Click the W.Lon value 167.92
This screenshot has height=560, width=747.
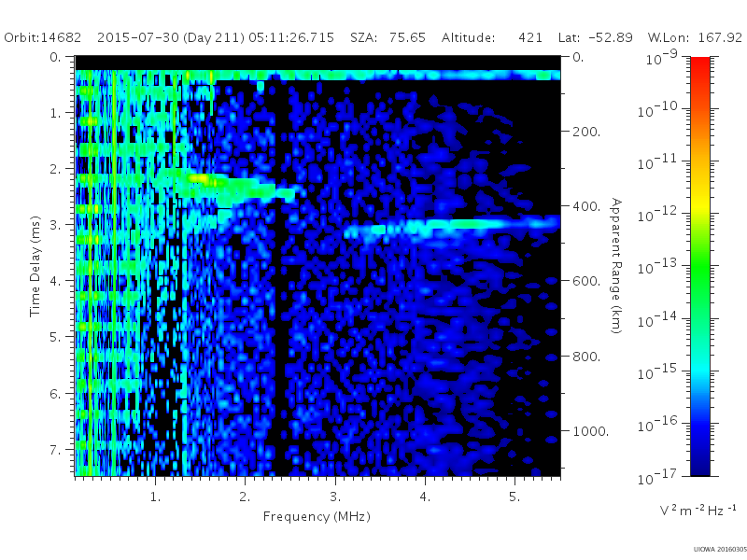tap(720, 37)
